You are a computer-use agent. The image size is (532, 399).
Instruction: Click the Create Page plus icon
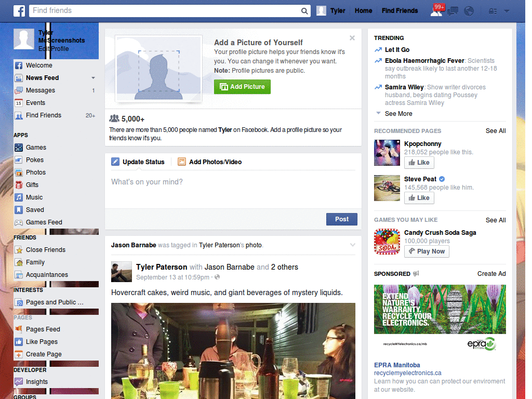click(19, 354)
